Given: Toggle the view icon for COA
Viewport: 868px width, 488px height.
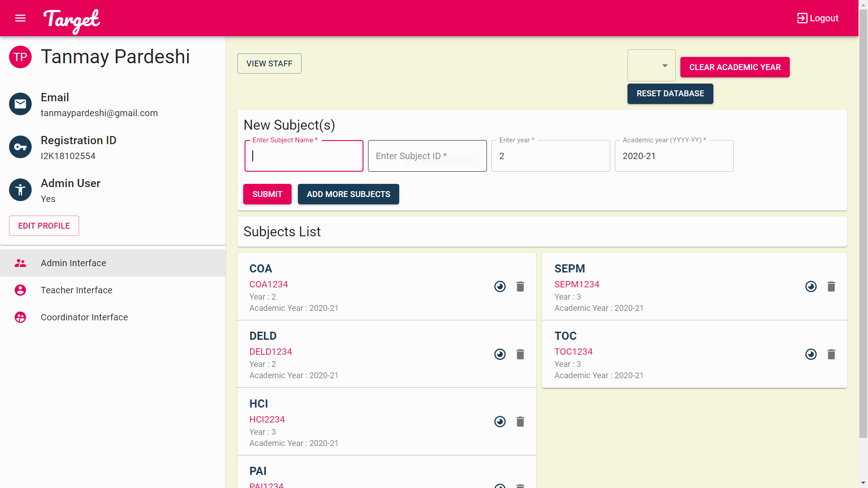Looking at the screenshot, I should pos(500,286).
